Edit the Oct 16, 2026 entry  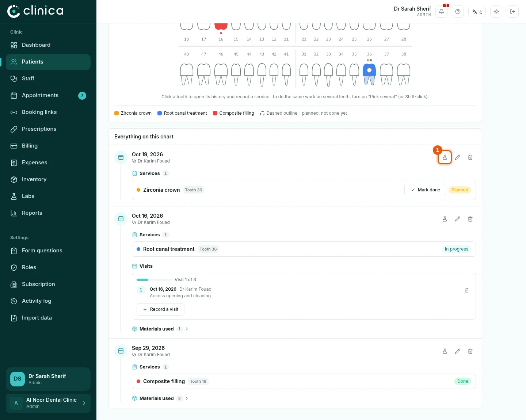click(x=457, y=219)
